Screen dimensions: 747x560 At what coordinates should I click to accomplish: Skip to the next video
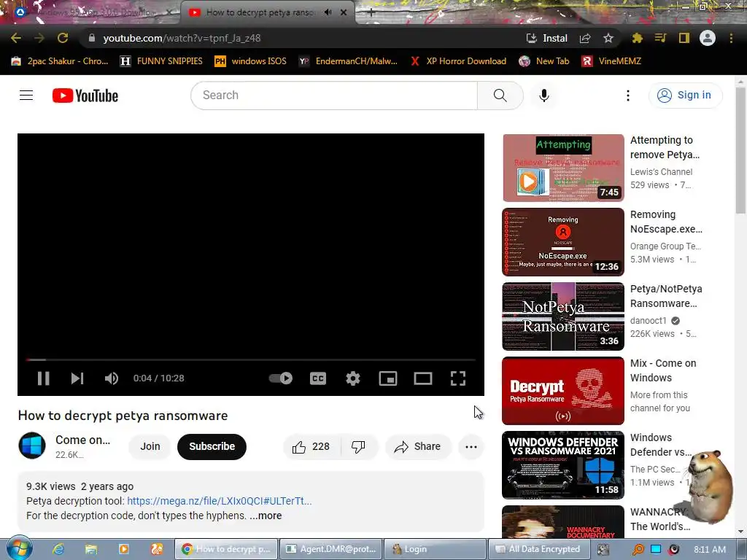pos(77,378)
